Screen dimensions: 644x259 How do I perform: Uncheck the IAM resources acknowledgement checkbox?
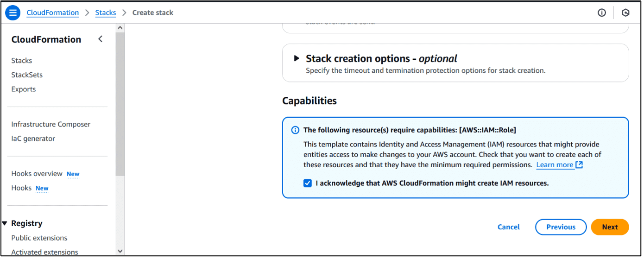coord(308,183)
